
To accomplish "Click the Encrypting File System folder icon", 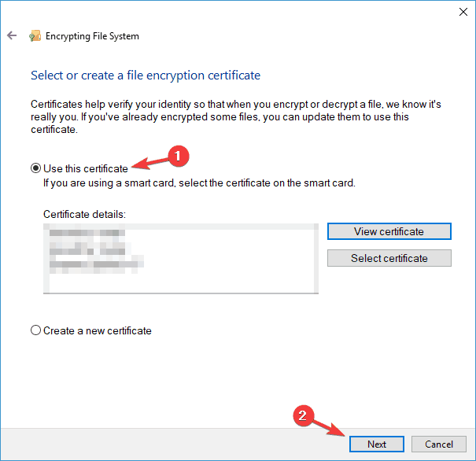I will [x=35, y=36].
